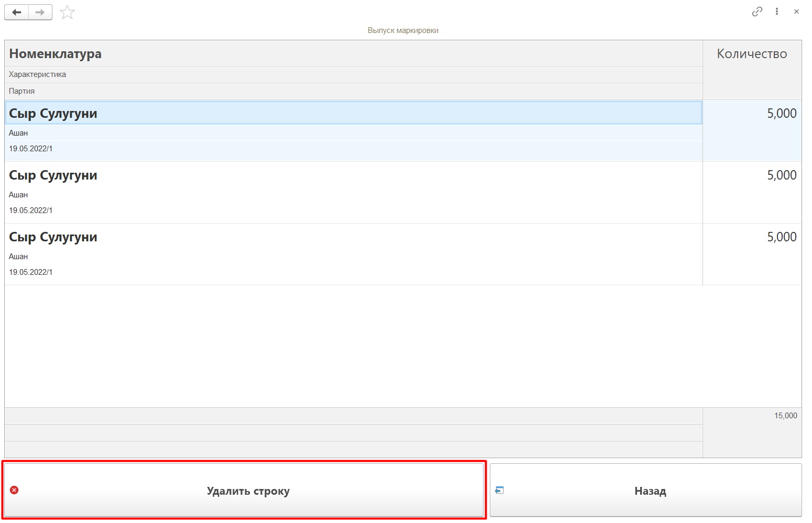Get link to this form via chain icon
812x523 pixels.
coord(756,12)
